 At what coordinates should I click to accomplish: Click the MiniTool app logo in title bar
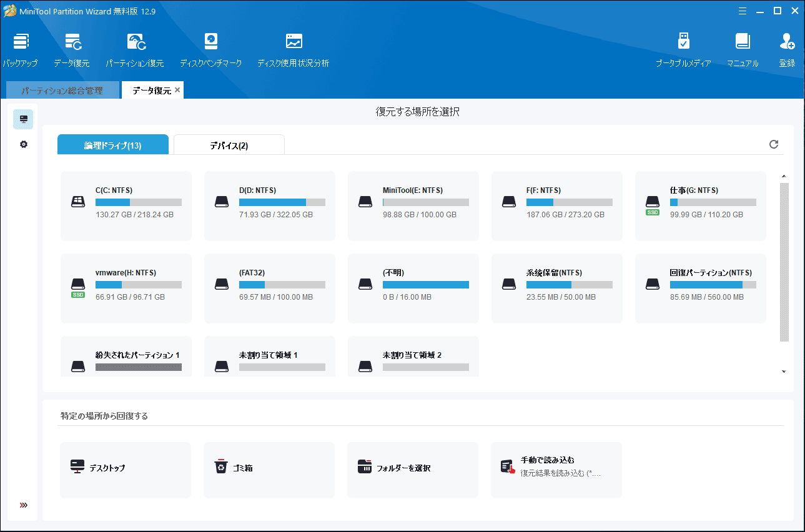[9, 11]
